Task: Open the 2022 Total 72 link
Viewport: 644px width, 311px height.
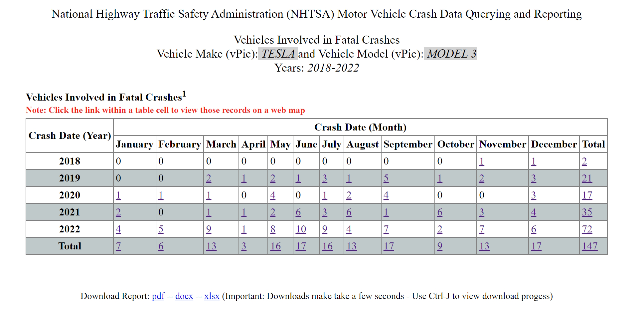Action: pyautogui.click(x=587, y=229)
